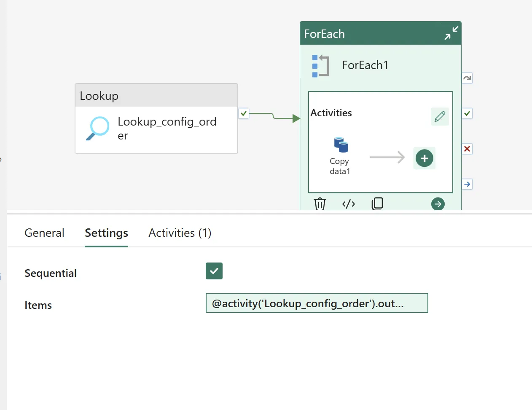The width and height of the screenshot is (532, 410).
Task: Delete the ForEach activity using the trash icon
Action: point(320,204)
